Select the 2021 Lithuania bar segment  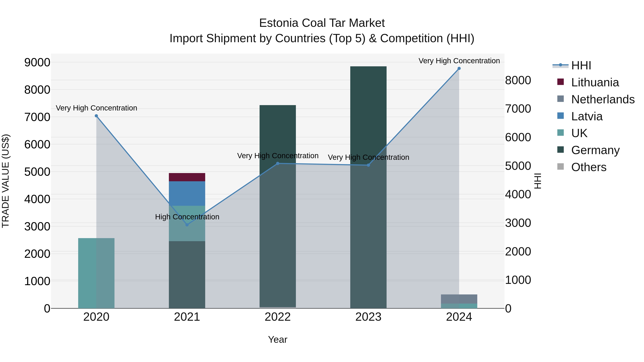[187, 177]
